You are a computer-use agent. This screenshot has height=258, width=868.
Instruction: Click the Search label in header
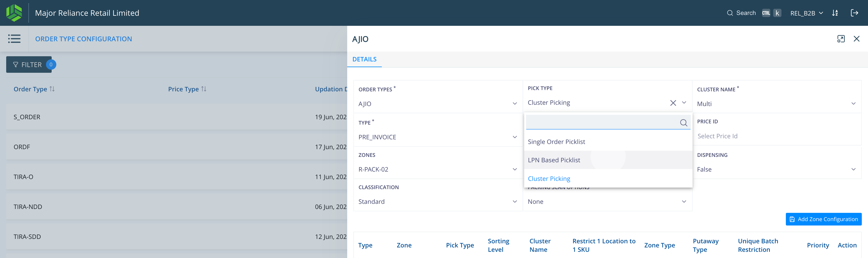(746, 13)
